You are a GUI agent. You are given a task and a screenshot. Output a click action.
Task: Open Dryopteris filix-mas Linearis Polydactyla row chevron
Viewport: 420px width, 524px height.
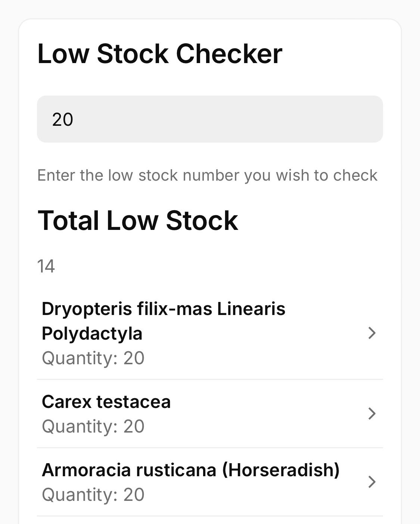[x=371, y=333]
